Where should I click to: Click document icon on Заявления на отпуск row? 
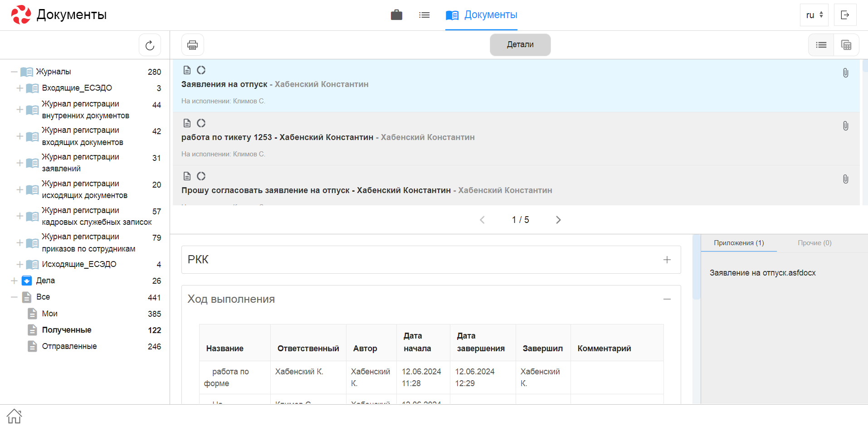(x=187, y=70)
